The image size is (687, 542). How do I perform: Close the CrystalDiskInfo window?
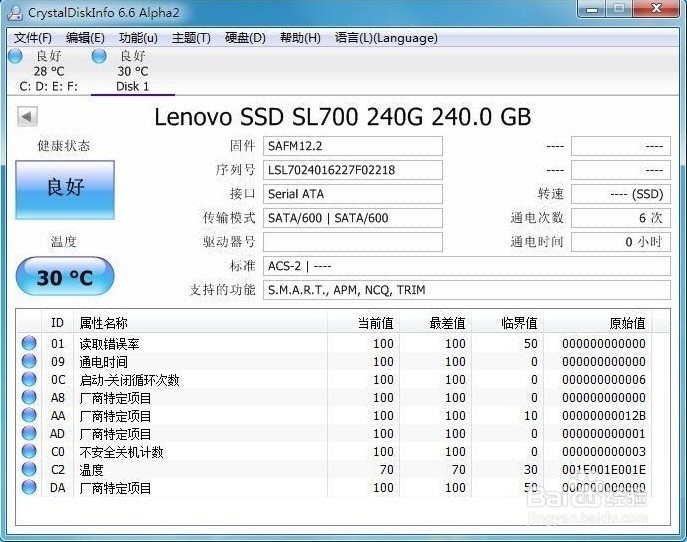coord(657,9)
